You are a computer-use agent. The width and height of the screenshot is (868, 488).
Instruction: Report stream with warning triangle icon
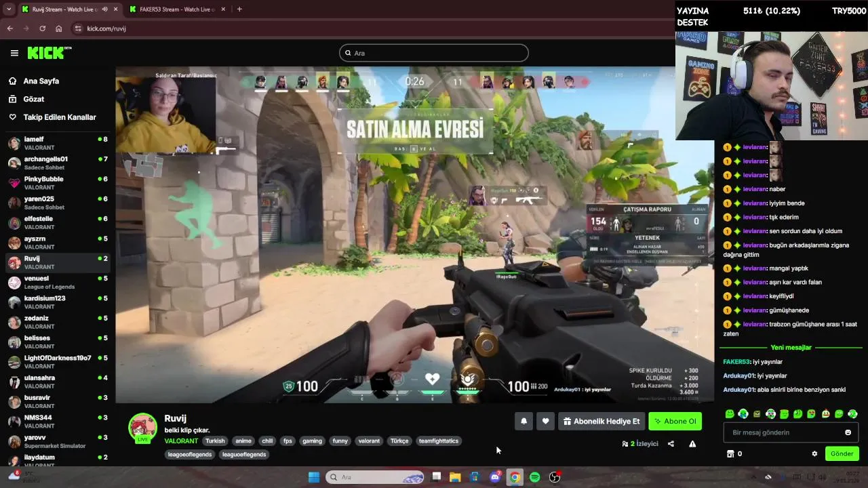click(692, 444)
